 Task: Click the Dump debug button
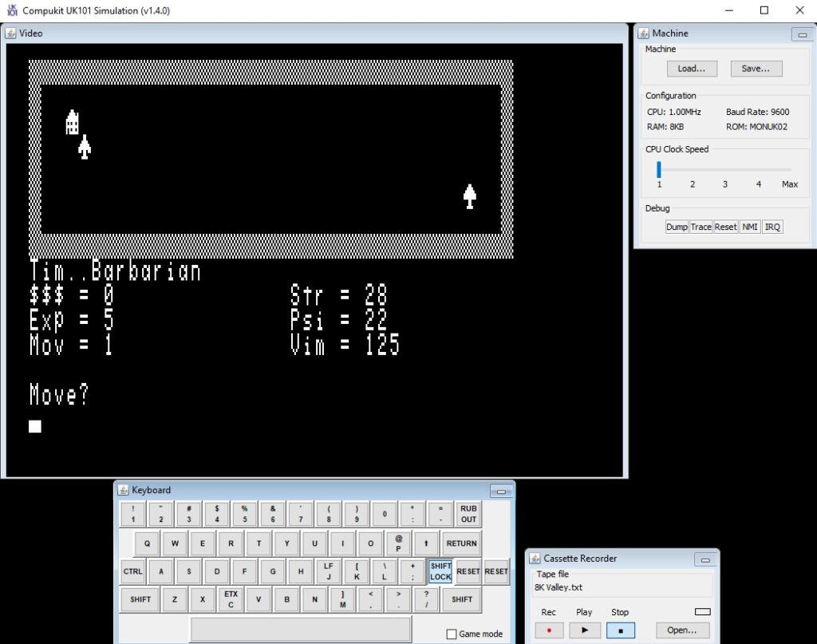tap(677, 227)
